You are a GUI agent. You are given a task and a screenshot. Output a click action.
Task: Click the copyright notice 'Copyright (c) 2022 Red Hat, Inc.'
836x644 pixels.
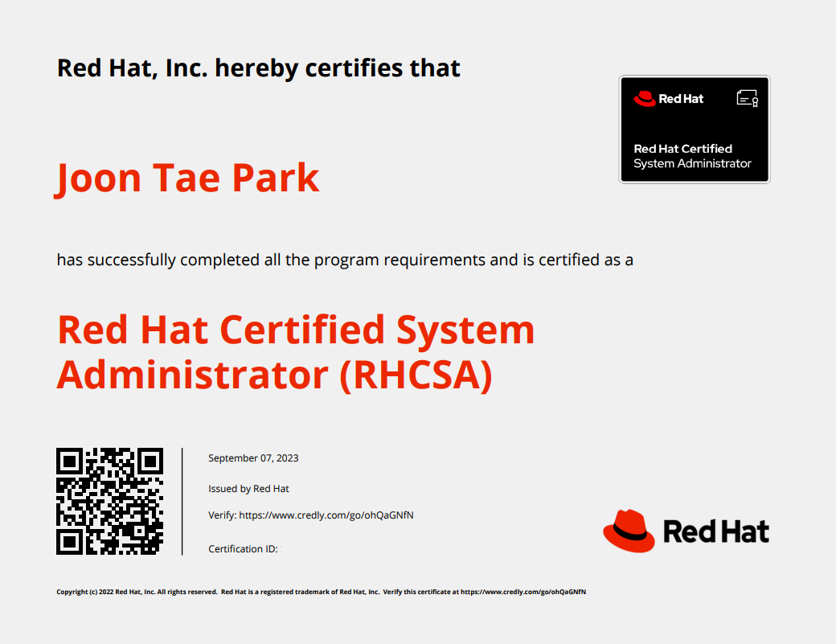pos(105,592)
